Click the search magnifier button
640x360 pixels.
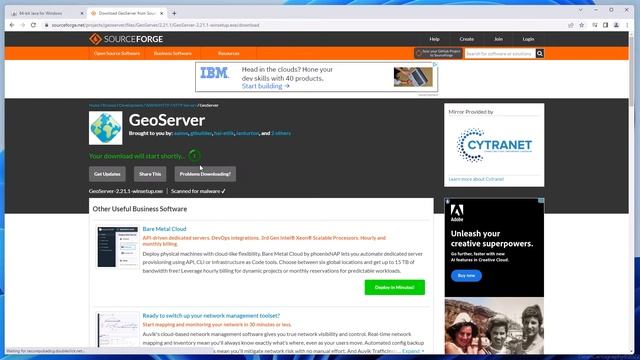coord(540,53)
